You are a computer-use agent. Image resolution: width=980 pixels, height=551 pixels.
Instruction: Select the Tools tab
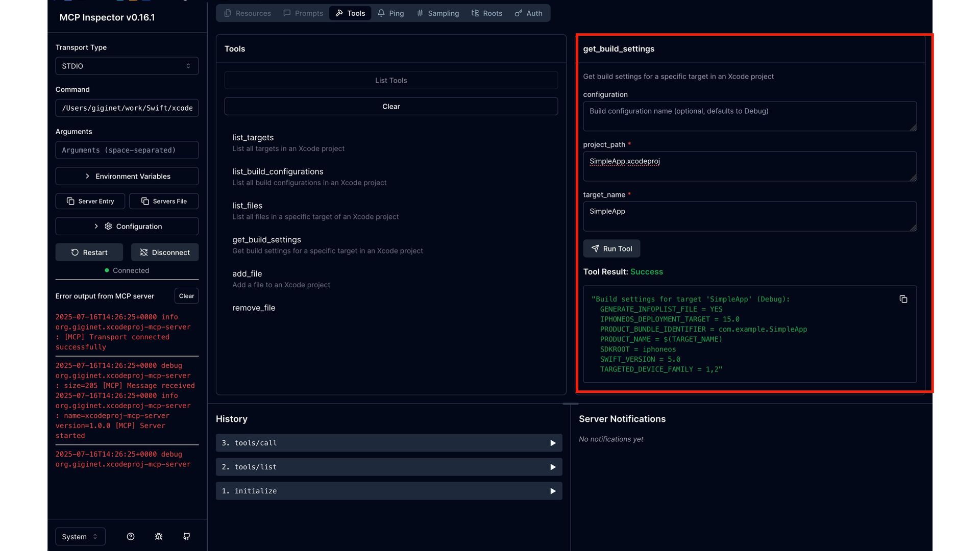pos(350,13)
